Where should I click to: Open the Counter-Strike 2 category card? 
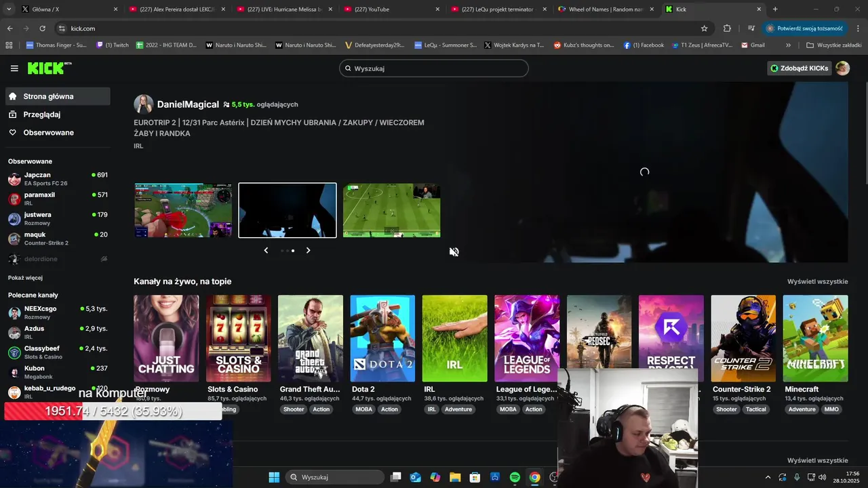pyautogui.click(x=743, y=338)
